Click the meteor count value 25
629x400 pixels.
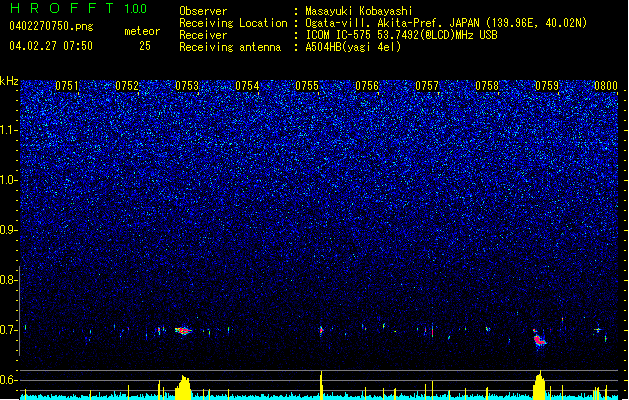click(145, 46)
